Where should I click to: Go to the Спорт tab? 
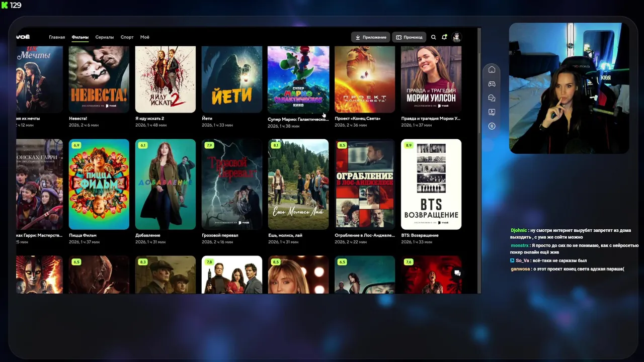(x=127, y=37)
